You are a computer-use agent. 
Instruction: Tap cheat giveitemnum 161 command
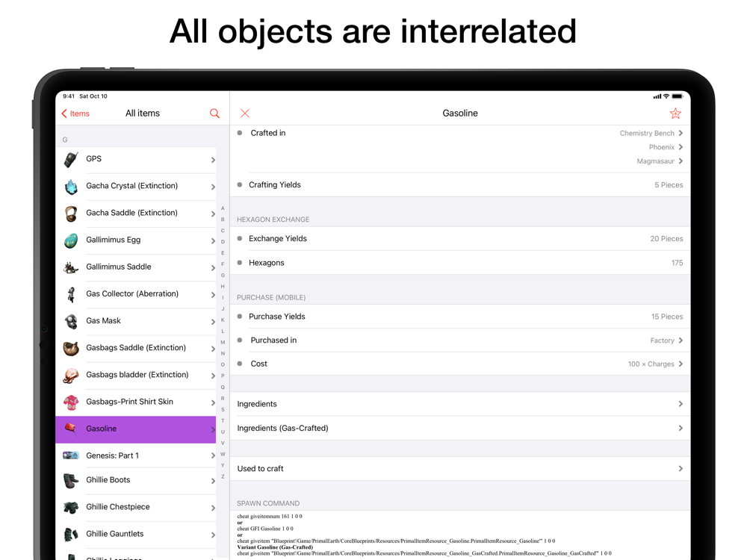click(x=270, y=516)
